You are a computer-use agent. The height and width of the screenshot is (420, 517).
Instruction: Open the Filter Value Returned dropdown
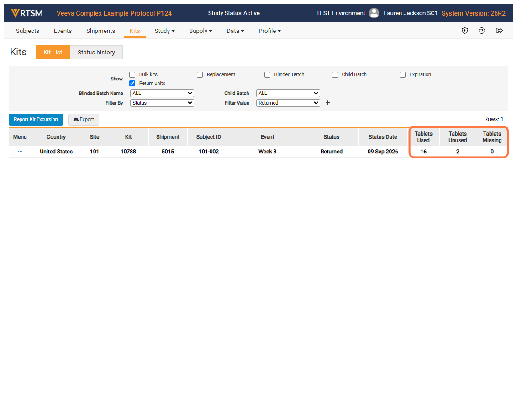pyautogui.click(x=288, y=103)
